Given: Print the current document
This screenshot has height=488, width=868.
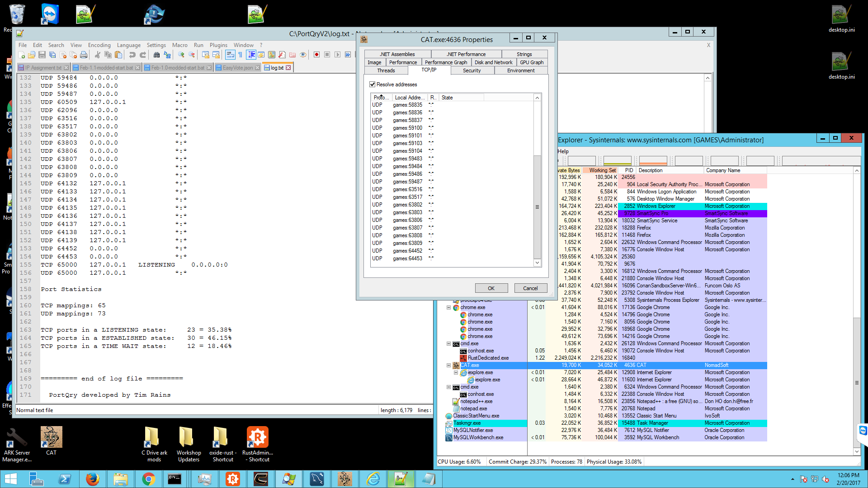Looking at the screenshot, I should (x=84, y=55).
